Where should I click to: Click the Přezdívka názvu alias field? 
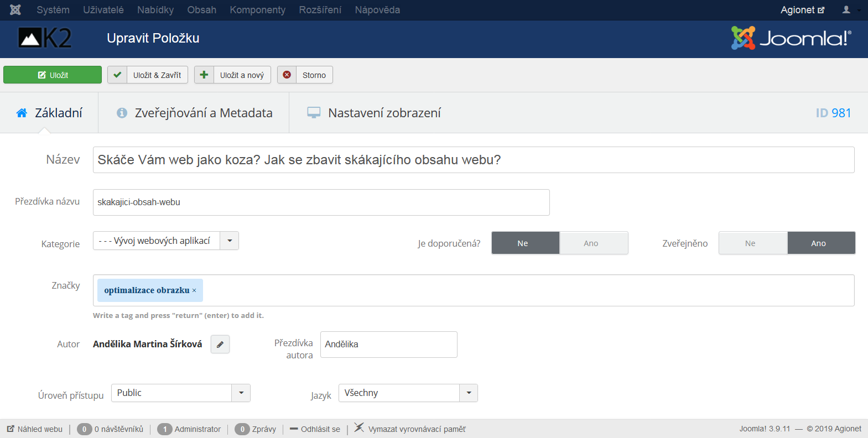pyautogui.click(x=321, y=202)
